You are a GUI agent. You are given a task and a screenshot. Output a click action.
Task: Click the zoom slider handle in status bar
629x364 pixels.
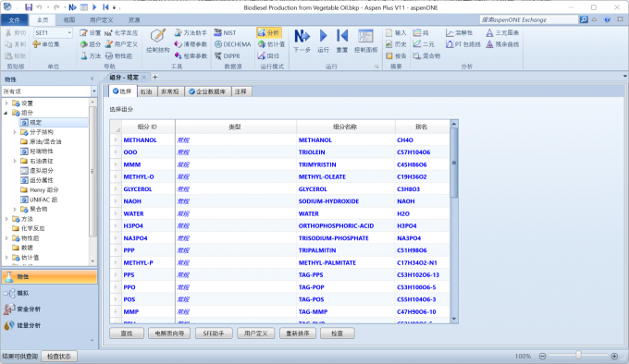[578, 355]
